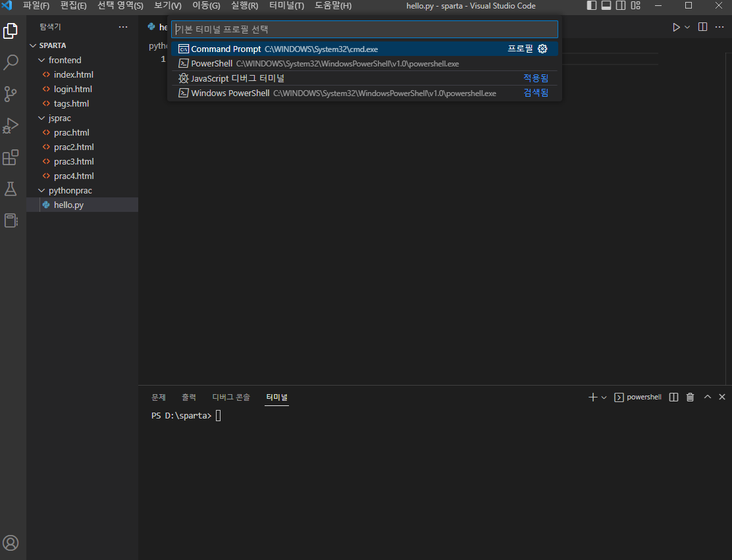Open the Search view in activity bar
Viewport: 732px width, 560px height.
tap(11, 62)
